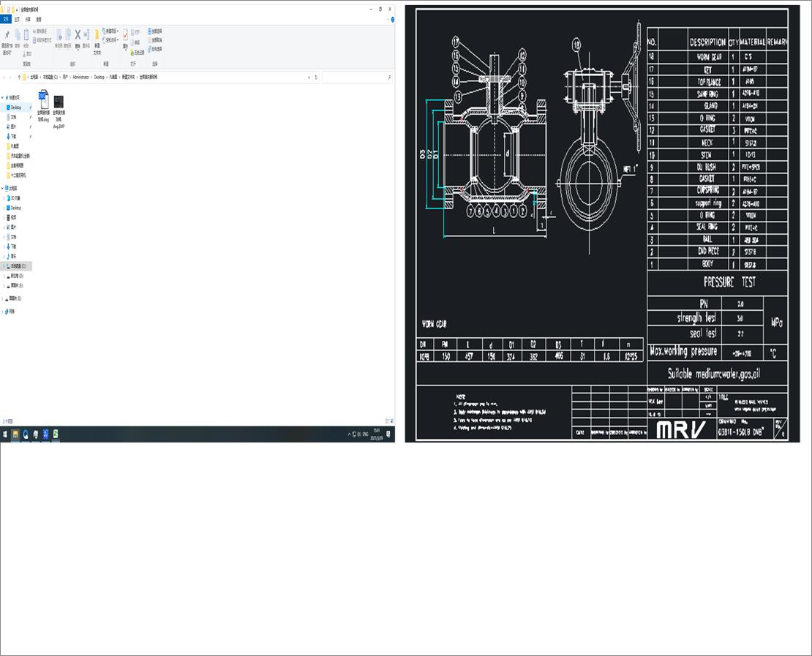Select Local Disk (C:) in navigation pane
The height and width of the screenshot is (656, 812).
click(18, 265)
